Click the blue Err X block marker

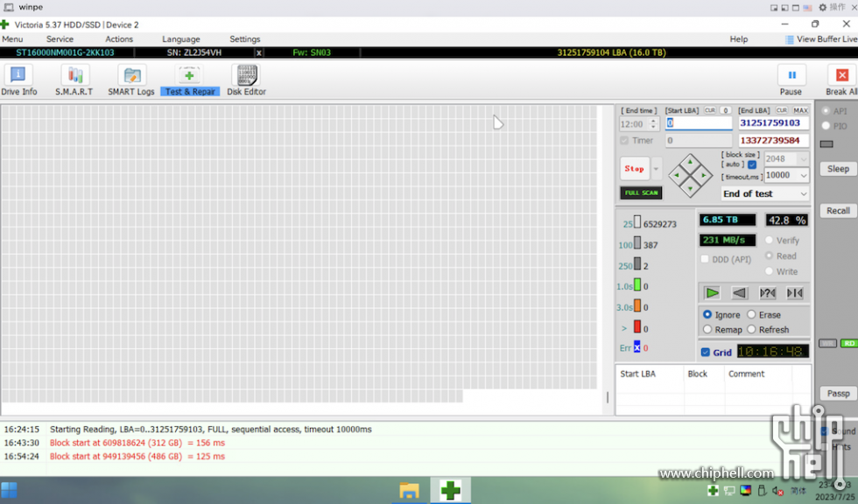(637, 347)
